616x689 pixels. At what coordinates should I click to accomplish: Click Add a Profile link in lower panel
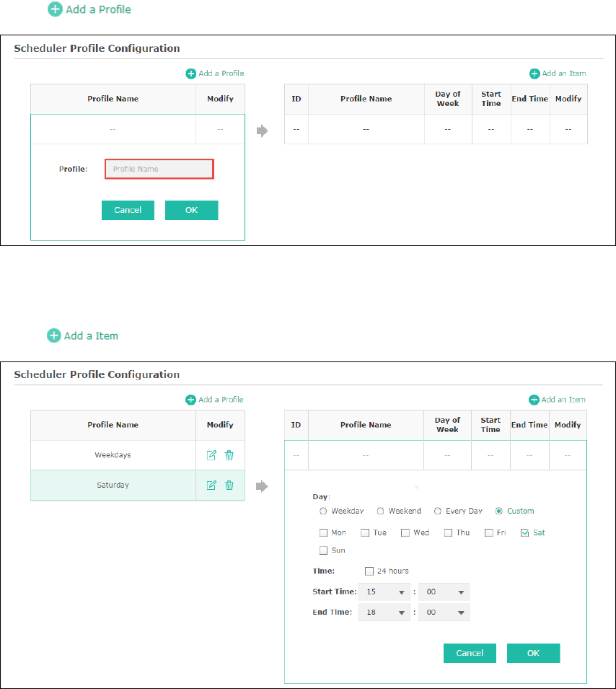pos(214,400)
